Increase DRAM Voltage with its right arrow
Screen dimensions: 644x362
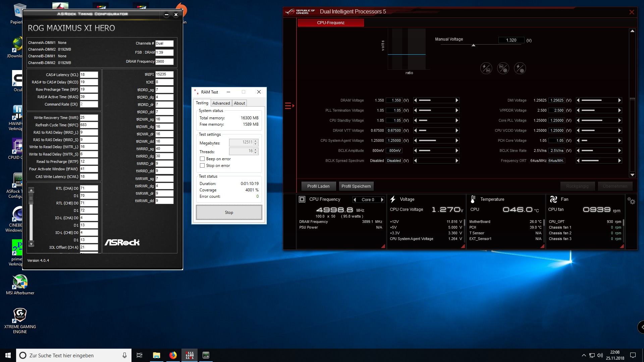click(x=457, y=100)
